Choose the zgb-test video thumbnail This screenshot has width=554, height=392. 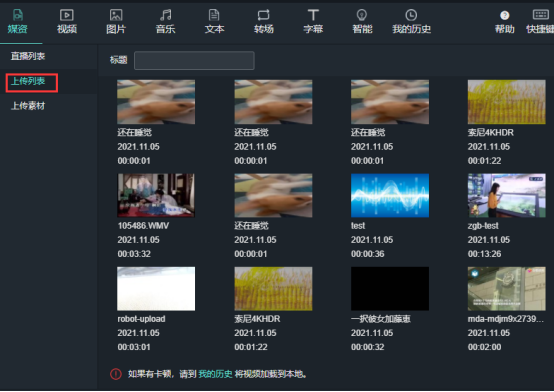pos(506,195)
